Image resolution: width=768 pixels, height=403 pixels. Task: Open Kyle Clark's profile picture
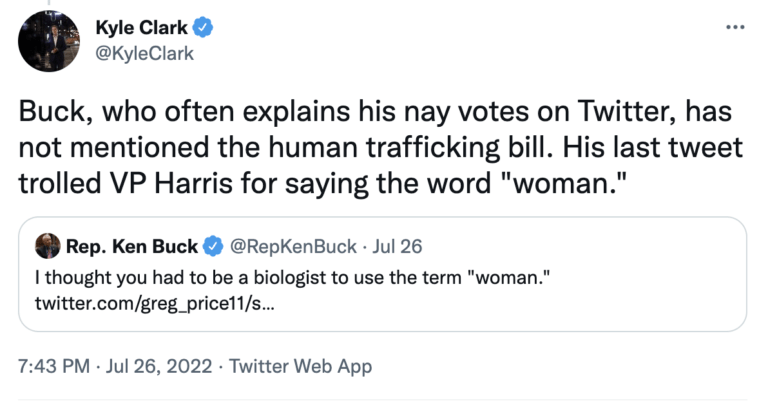pyautogui.click(x=44, y=41)
